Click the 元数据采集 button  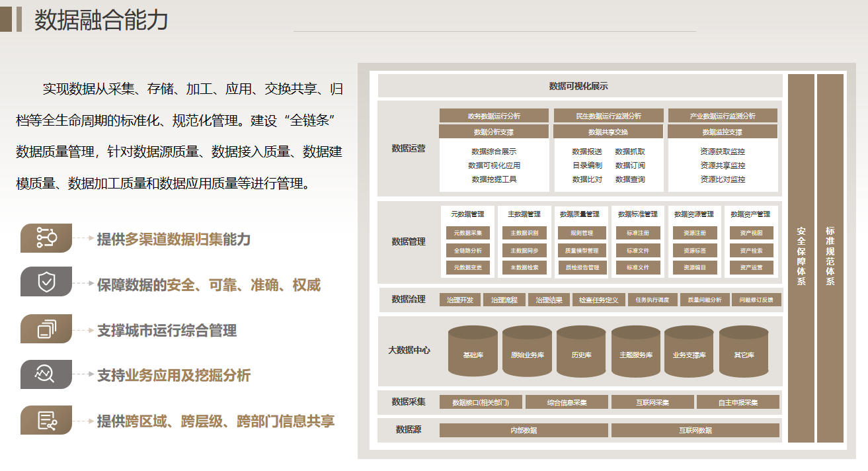pos(468,234)
